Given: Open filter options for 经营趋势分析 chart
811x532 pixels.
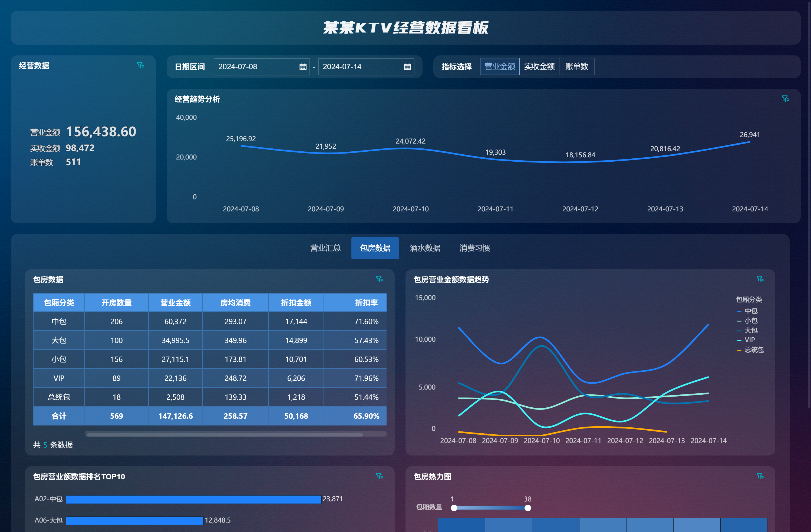Looking at the screenshot, I should pyautogui.click(x=786, y=99).
